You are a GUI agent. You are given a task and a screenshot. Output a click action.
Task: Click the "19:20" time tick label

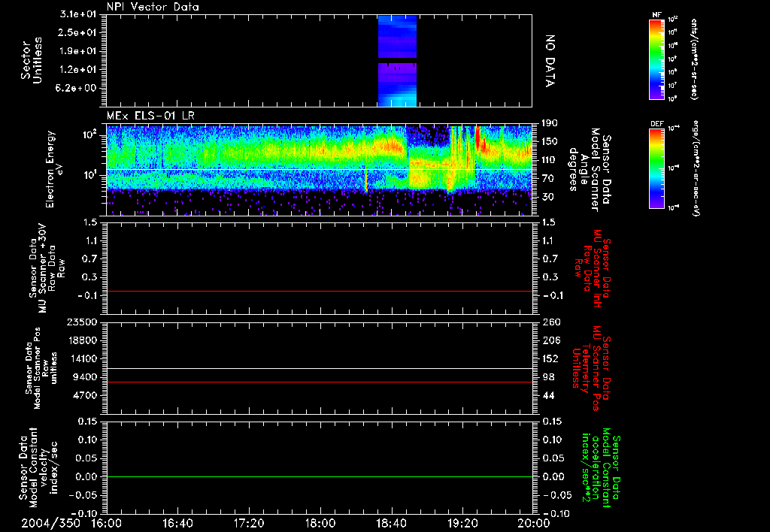(462, 524)
